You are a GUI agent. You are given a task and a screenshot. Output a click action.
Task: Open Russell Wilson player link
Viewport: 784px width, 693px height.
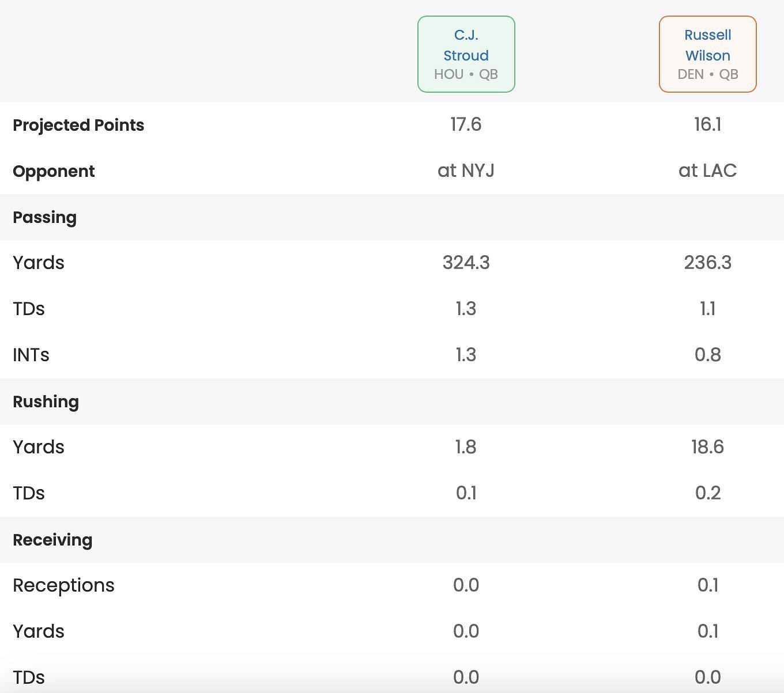707,45
